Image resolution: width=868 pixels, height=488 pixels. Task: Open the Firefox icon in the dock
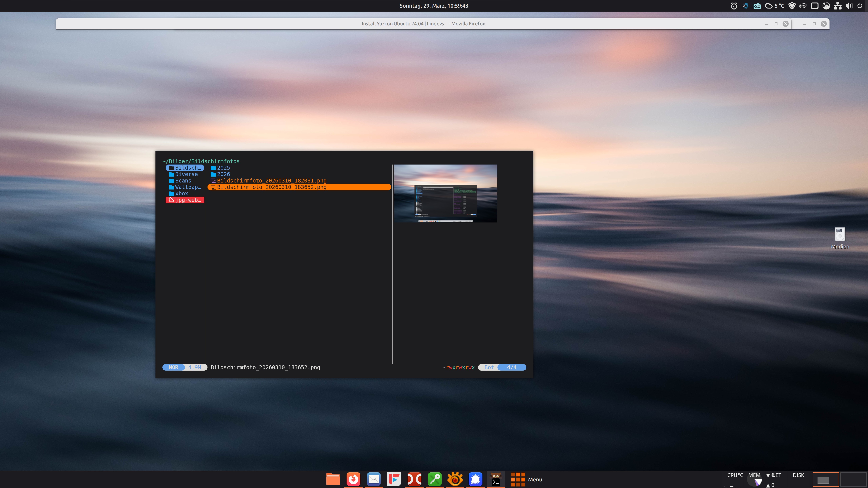pos(353,479)
